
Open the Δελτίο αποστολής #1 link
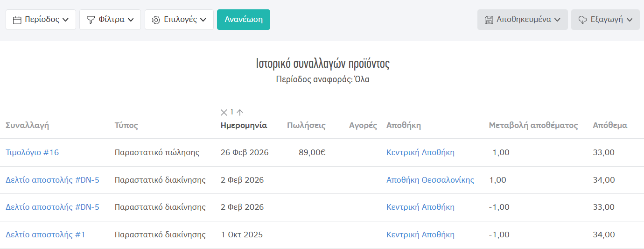45,235
